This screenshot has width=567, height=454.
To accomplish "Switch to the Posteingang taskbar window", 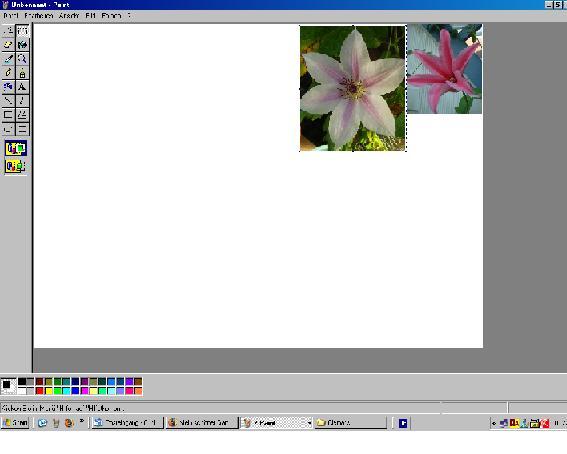I will tap(127, 423).
